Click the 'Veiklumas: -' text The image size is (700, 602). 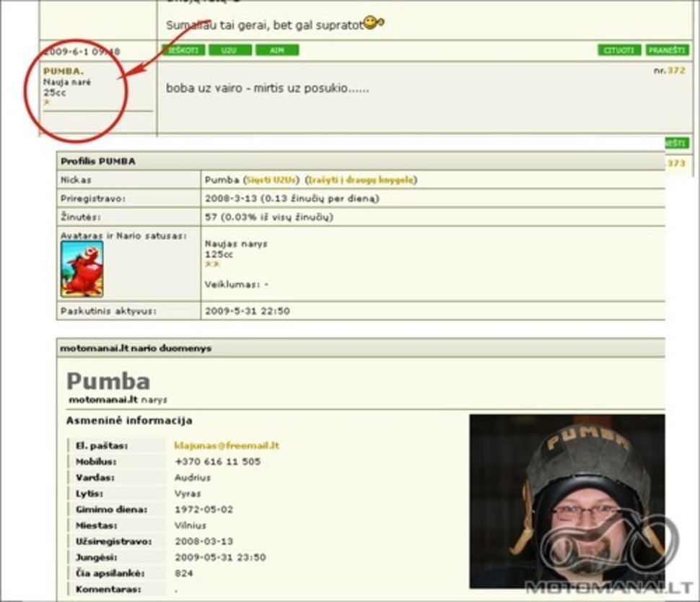click(237, 284)
